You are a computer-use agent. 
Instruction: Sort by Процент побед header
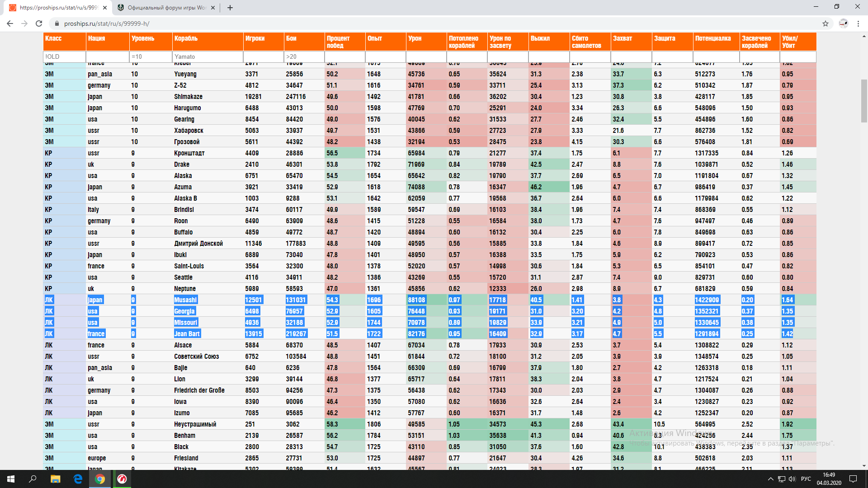(x=345, y=42)
